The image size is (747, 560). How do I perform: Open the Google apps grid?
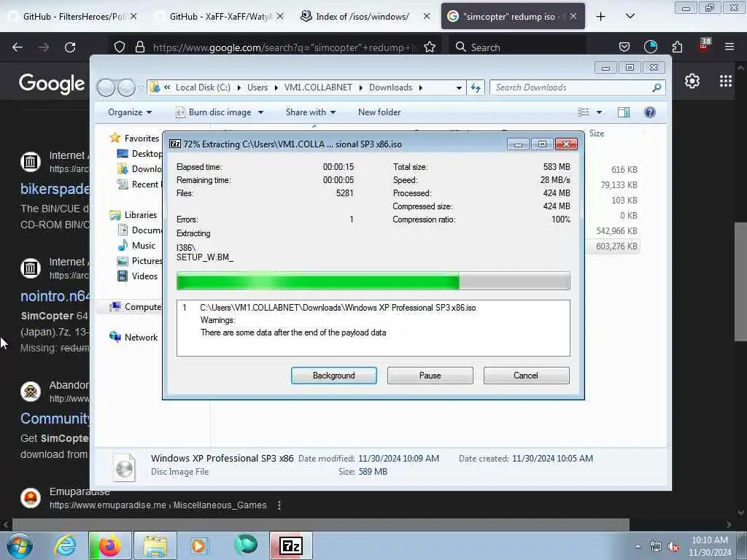tap(726, 82)
